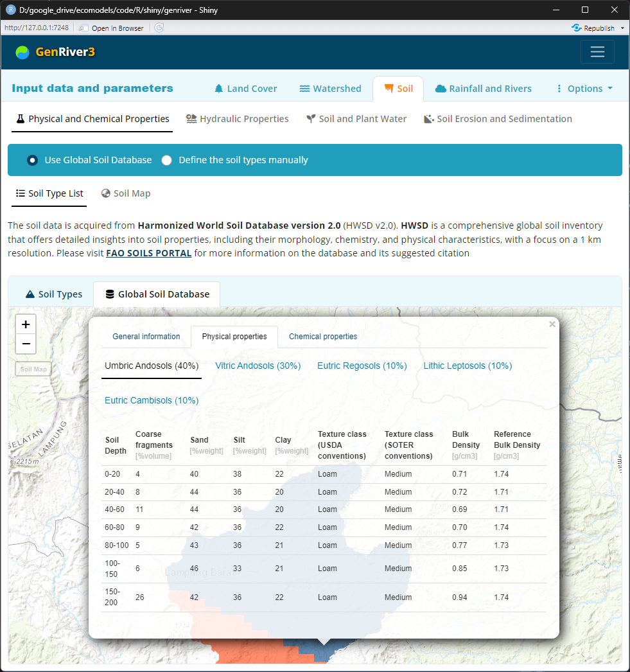Open the Hydraulic Properties sub-tab
The width and height of the screenshot is (630, 672).
click(x=238, y=119)
